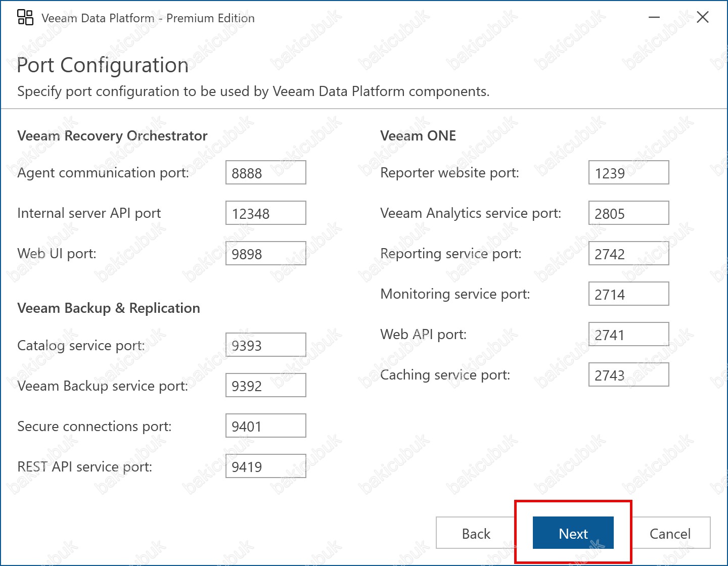Viewport: 728px width, 566px height.
Task: Click the REST API service port box
Action: point(265,466)
